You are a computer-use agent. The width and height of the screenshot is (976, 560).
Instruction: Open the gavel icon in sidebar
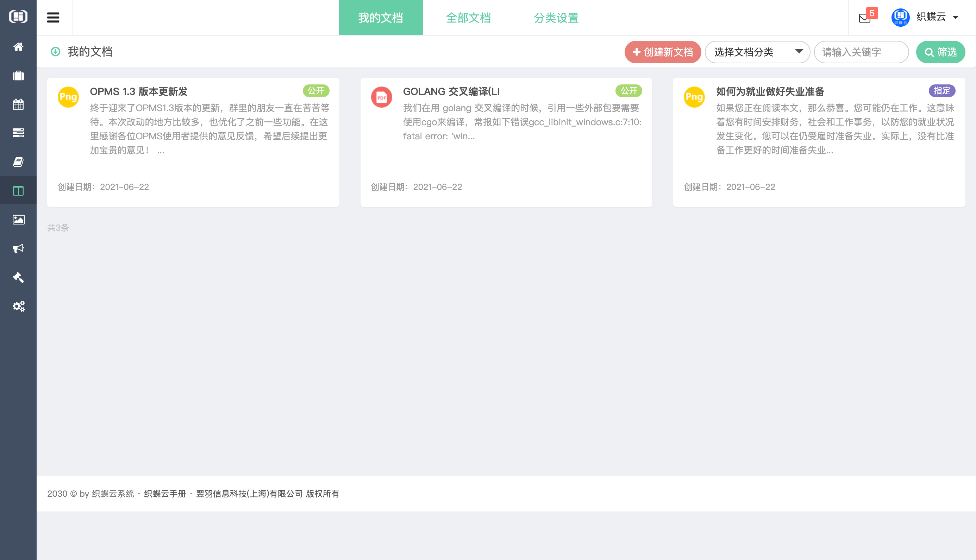[x=18, y=277]
